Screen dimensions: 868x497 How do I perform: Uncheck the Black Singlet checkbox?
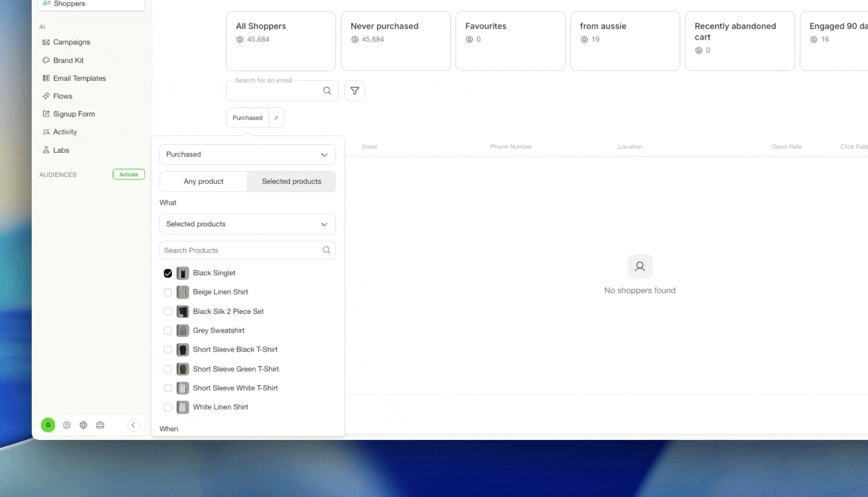168,273
